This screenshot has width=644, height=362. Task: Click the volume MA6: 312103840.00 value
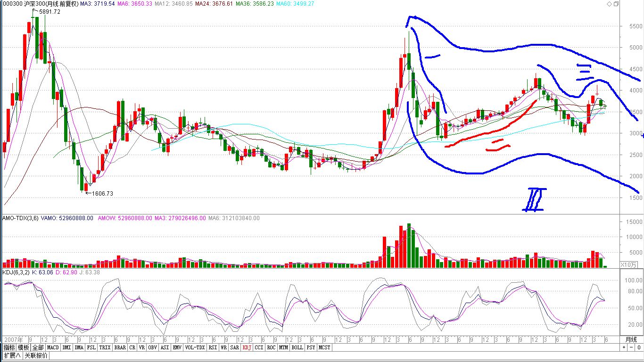click(x=234, y=218)
